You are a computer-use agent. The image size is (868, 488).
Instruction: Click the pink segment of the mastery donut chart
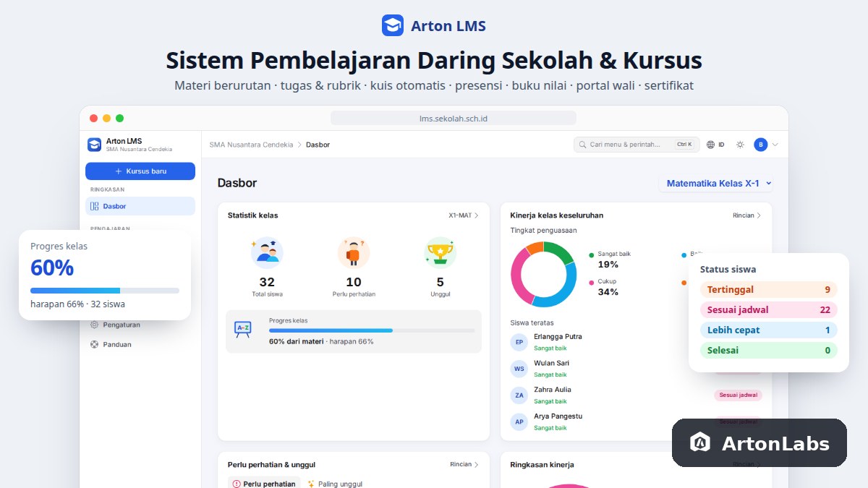(518, 278)
